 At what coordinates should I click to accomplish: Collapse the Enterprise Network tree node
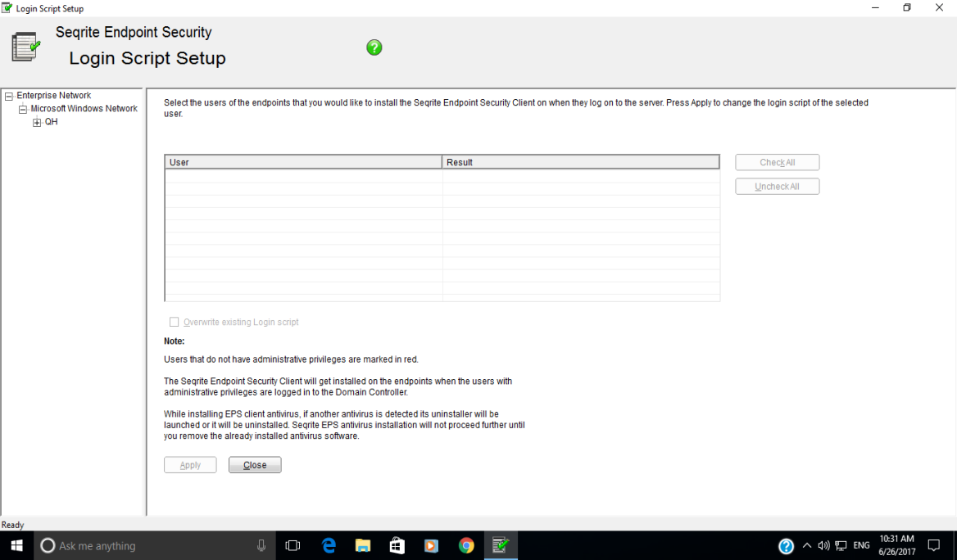[9, 97]
